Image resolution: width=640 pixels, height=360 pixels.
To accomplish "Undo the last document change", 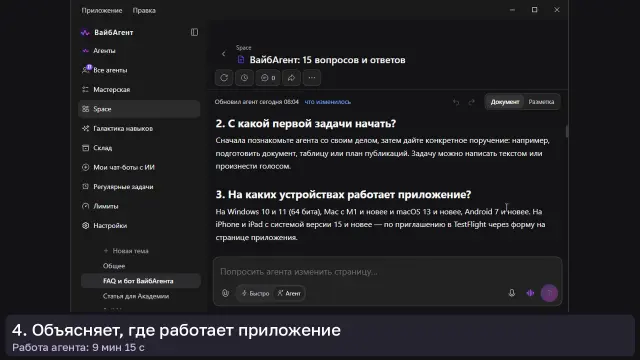I will (456, 102).
